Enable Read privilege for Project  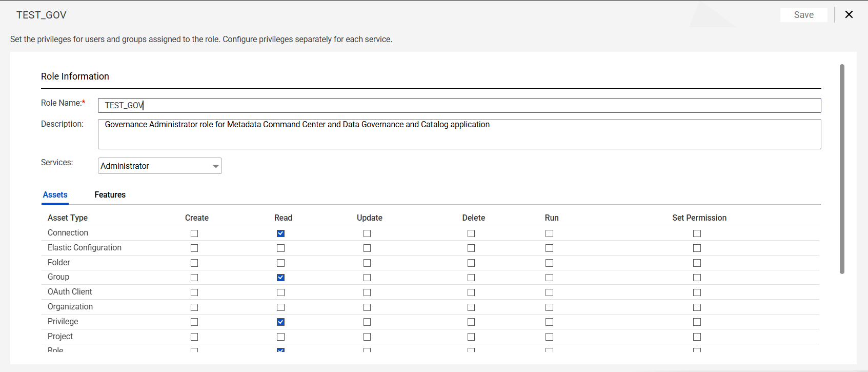coord(280,337)
